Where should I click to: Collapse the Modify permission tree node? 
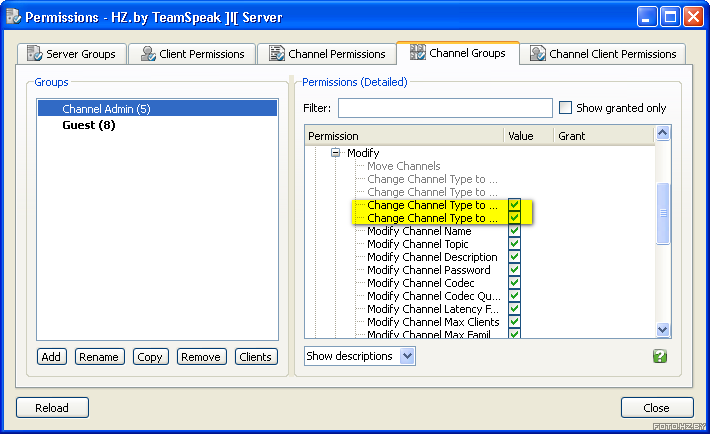(x=336, y=153)
